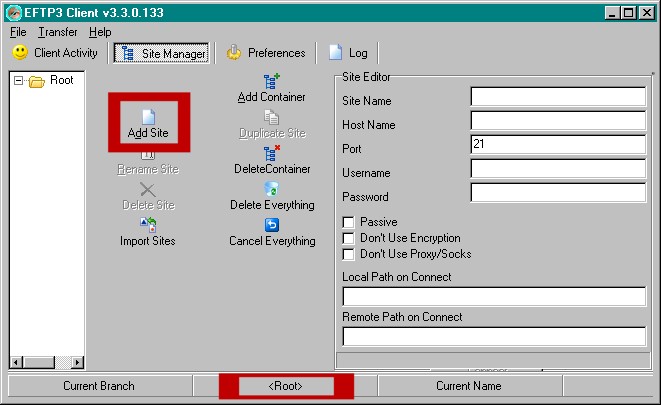Image resolution: width=661 pixels, height=405 pixels.
Task: Click the Duplicate Site icon
Action: [x=271, y=118]
